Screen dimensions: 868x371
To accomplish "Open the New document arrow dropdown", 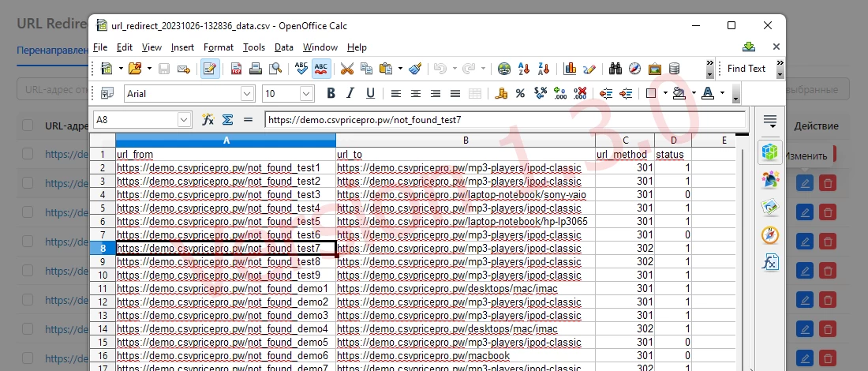I will pyautogui.click(x=121, y=69).
